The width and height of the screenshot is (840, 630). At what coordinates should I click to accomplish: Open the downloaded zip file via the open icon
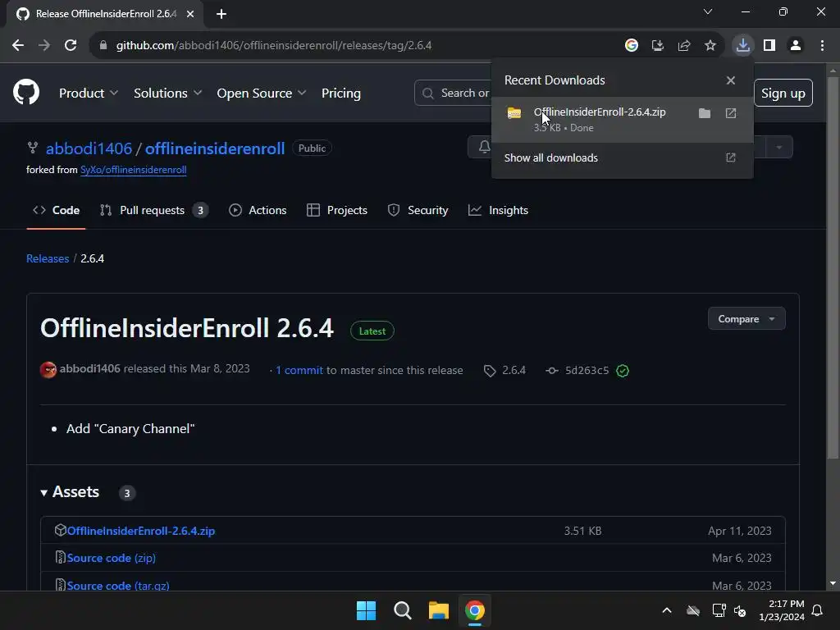pyautogui.click(x=731, y=113)
